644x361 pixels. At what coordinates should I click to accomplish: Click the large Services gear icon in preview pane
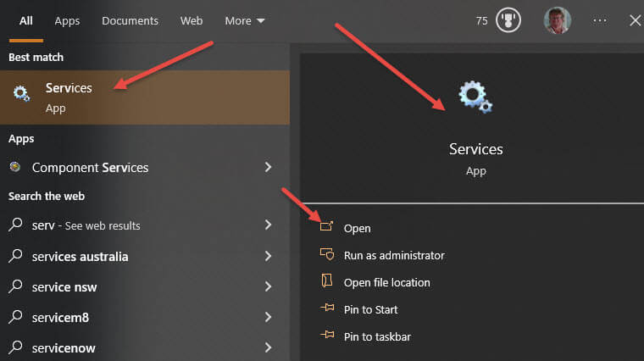(x=475, y=97)
